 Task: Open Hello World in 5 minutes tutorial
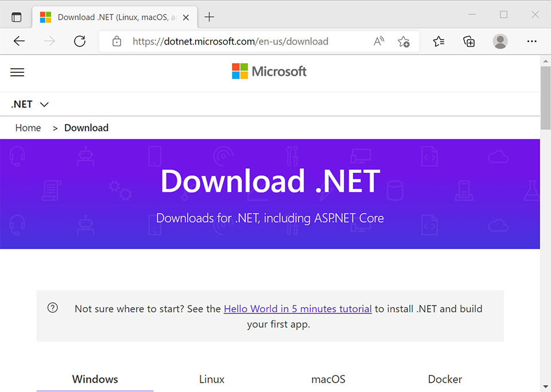pos(298,309)
